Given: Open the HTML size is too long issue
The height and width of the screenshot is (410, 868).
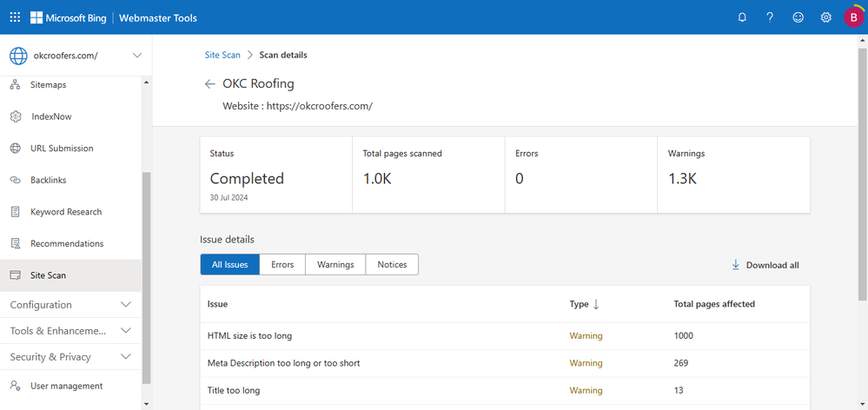Looking at the screenshot, I should click(249, 335).
